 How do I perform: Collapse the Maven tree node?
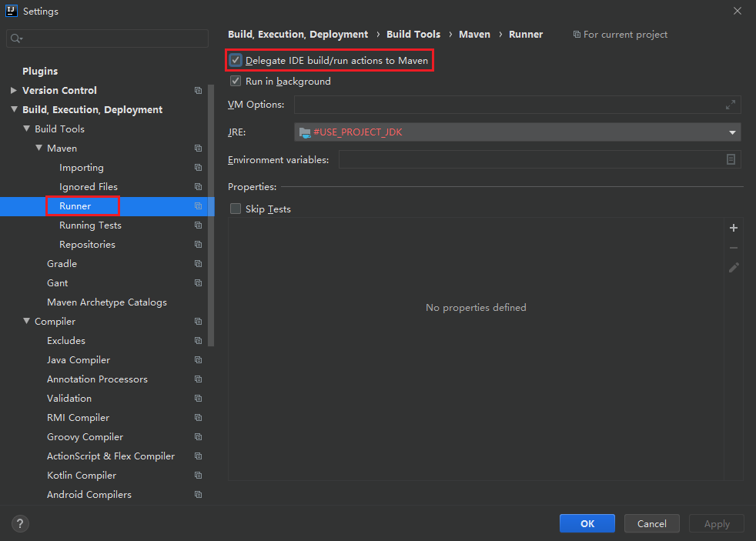pyautogui.click(x=39, y=148)
